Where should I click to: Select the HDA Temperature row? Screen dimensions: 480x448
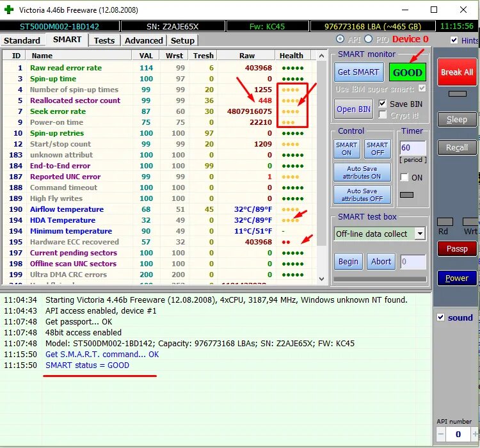coord(159,220)
